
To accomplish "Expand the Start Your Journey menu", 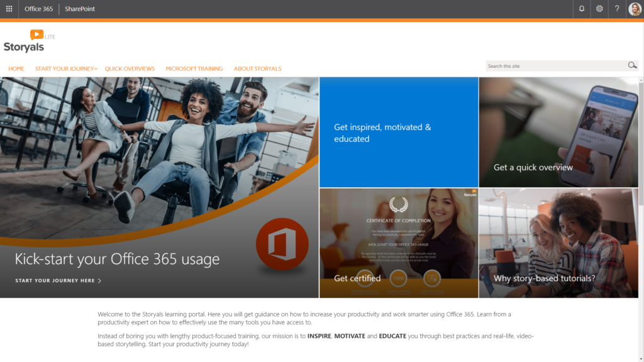I will (x=66, y=69).
